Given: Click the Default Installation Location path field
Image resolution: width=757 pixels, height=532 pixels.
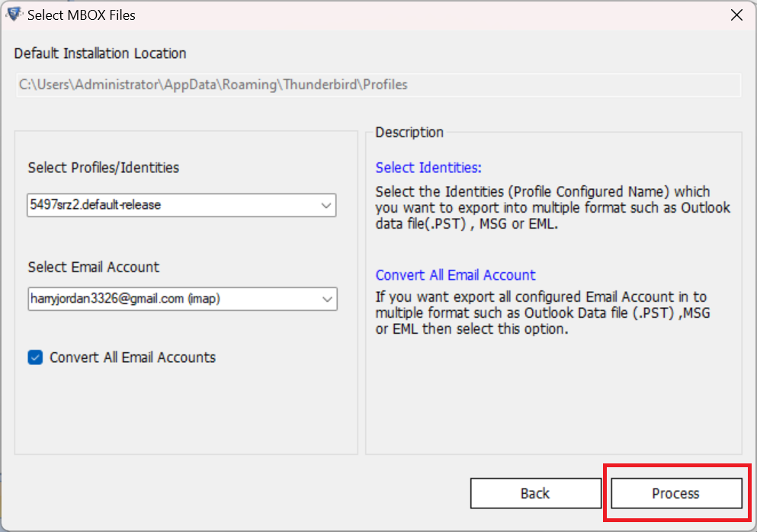Looking at the screenshot, I should click(378, 85).
